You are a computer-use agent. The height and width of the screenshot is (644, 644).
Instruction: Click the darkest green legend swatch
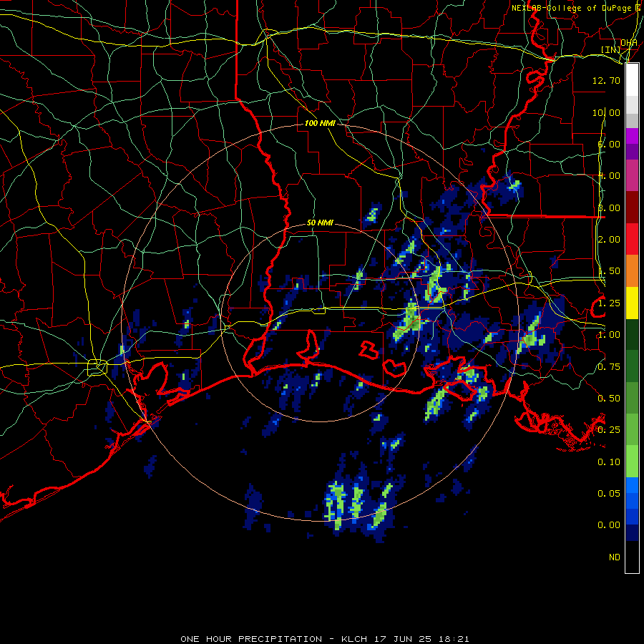632,335
